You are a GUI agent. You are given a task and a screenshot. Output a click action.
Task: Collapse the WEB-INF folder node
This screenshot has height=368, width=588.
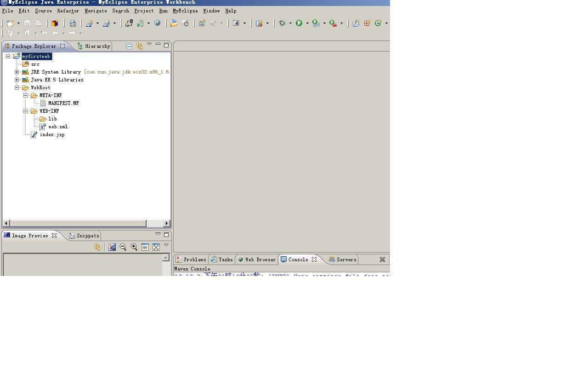(26, 111)
